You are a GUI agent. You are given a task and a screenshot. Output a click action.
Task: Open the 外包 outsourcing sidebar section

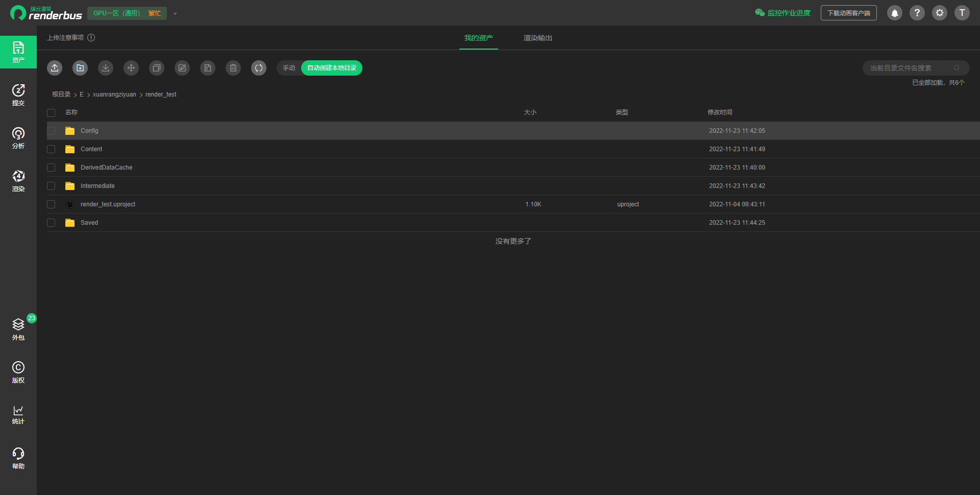click(x=18, y=329)
